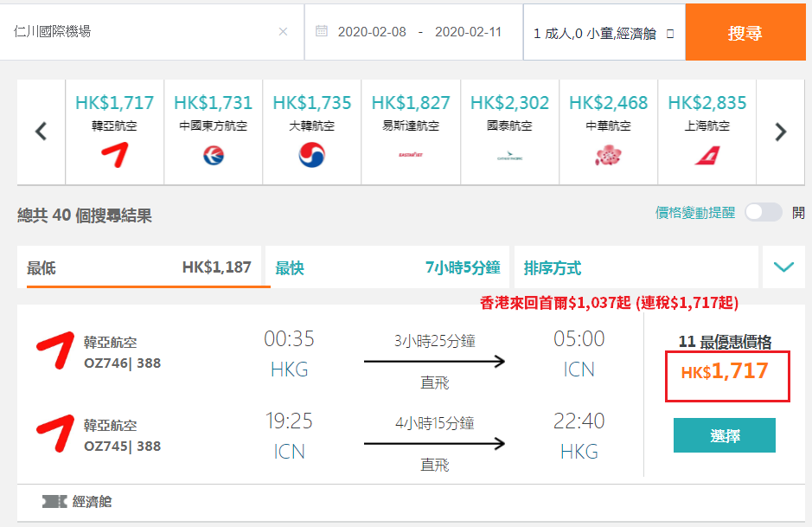Click the HK$2,302 price in carousel
This screenshot has height=527, width=812.
(x=509, y=103)
